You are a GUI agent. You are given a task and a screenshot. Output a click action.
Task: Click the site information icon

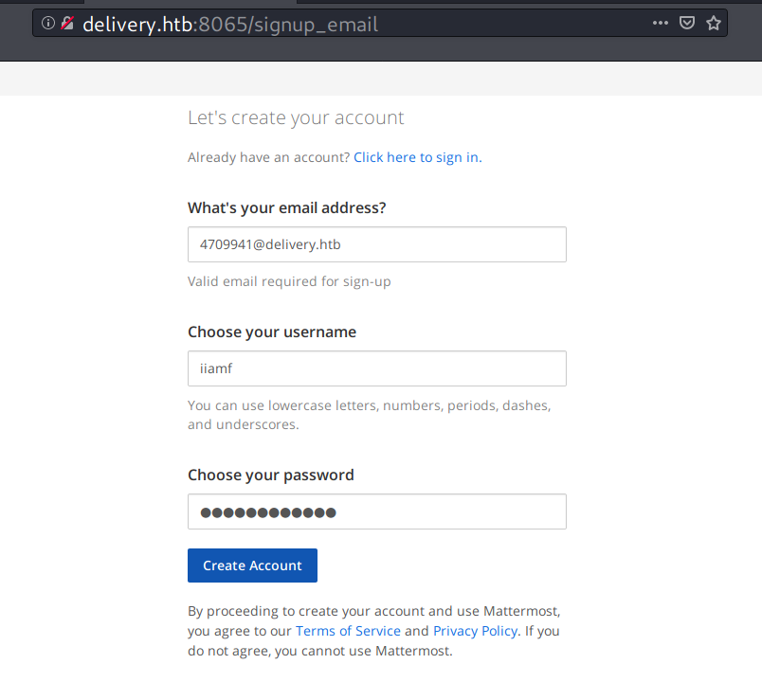point(48,23)
